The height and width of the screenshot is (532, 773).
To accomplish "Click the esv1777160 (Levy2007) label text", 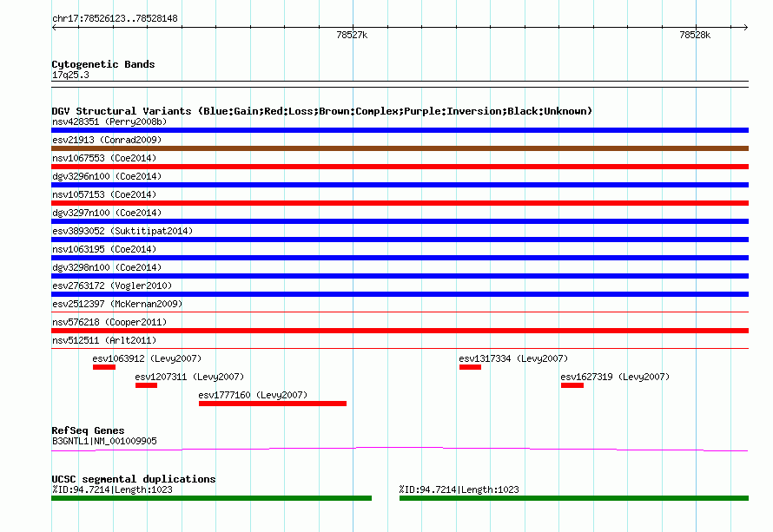I will (x=253, y=395).
